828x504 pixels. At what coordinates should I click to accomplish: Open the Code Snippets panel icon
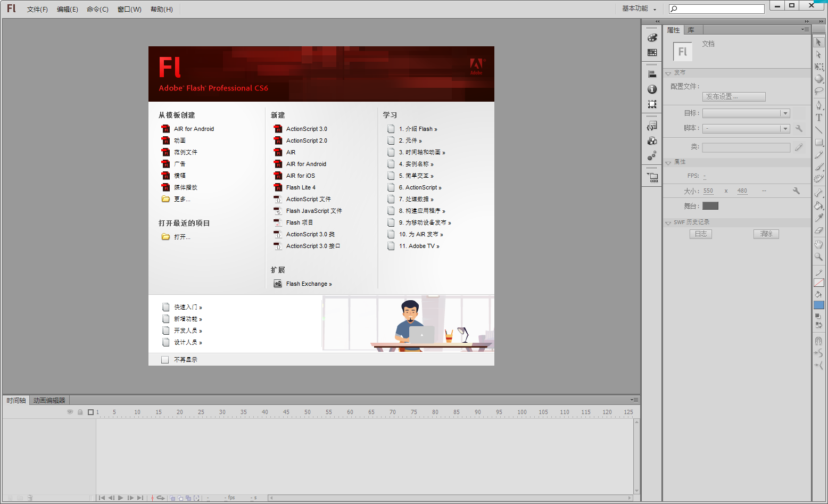(x=652, y=126)
